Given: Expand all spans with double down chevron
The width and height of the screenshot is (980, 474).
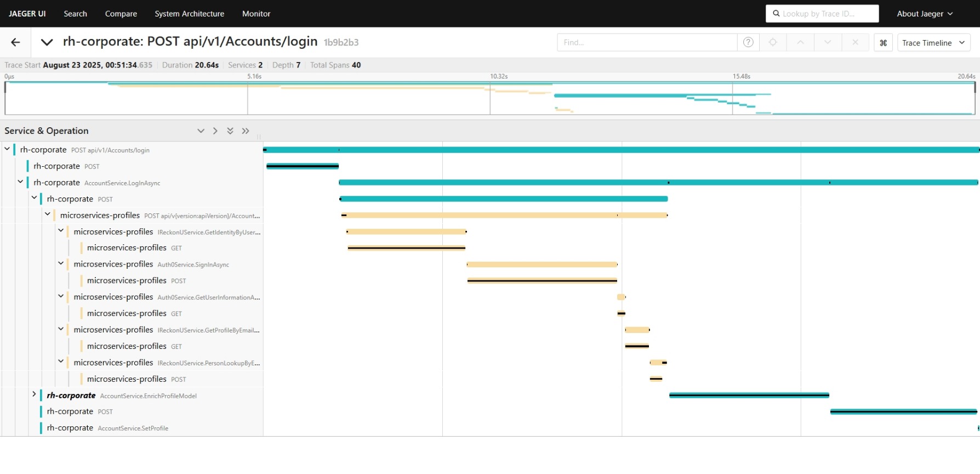Looking at the screenshot, I should [x=230, y=131].
